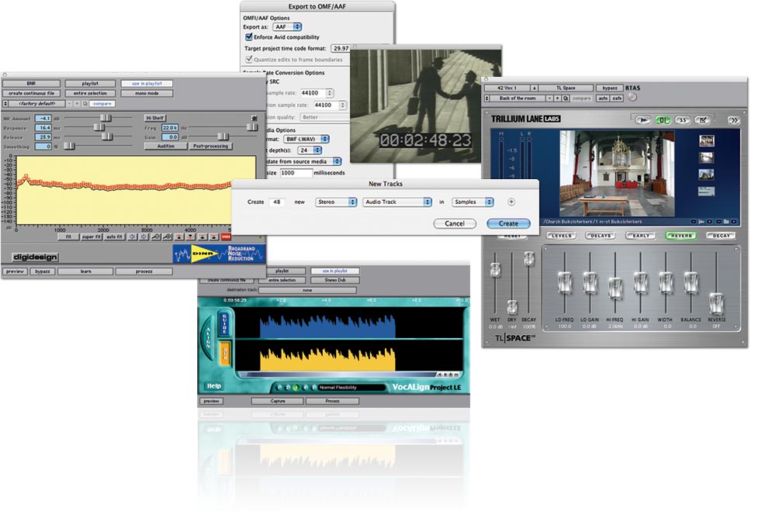Switch to the DELAYS tab in TL Space

click(x=601, y=236)
